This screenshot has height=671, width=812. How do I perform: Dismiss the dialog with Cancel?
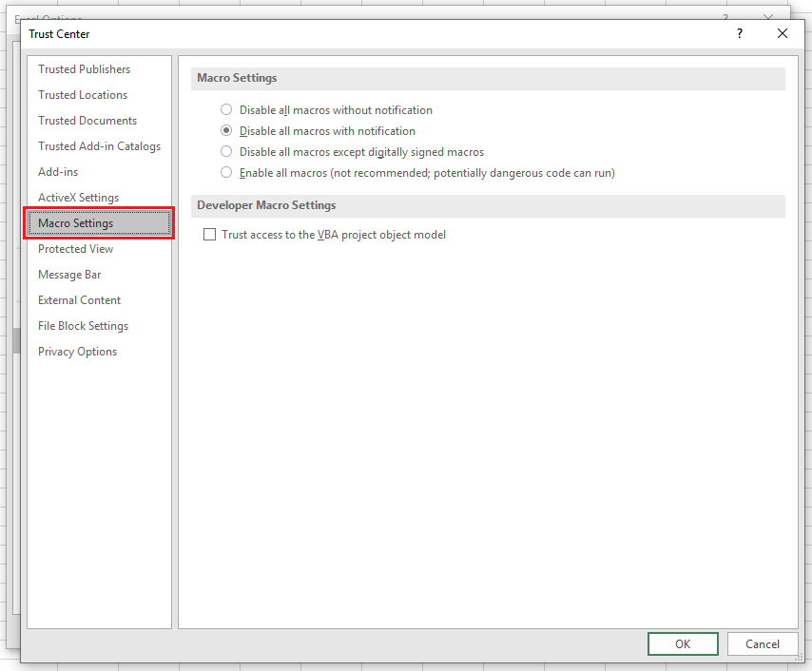click(x=763, y=643)
